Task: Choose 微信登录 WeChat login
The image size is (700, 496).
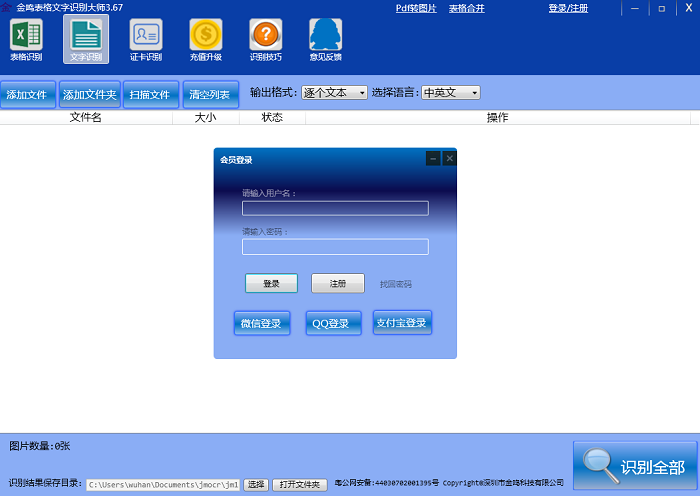Action: 262,323
